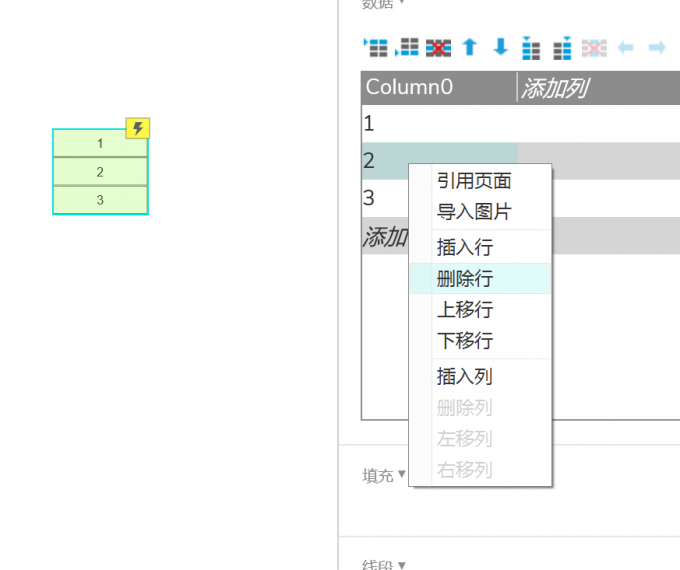Click the 添加列 header cell

pos(599,87)
